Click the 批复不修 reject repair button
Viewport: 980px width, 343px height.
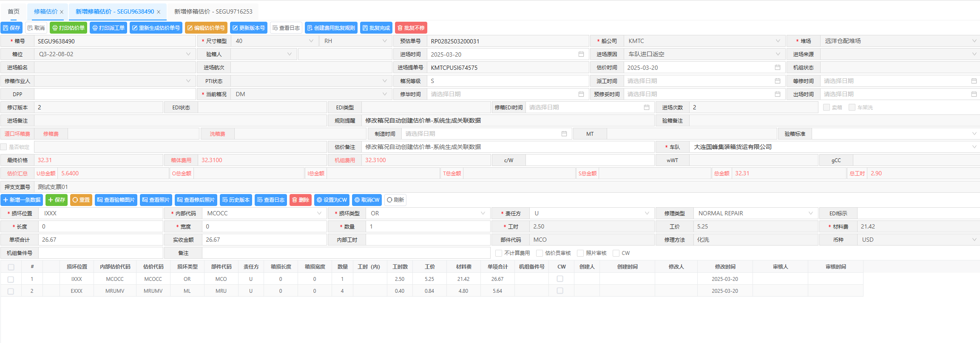tap(411, 28)
